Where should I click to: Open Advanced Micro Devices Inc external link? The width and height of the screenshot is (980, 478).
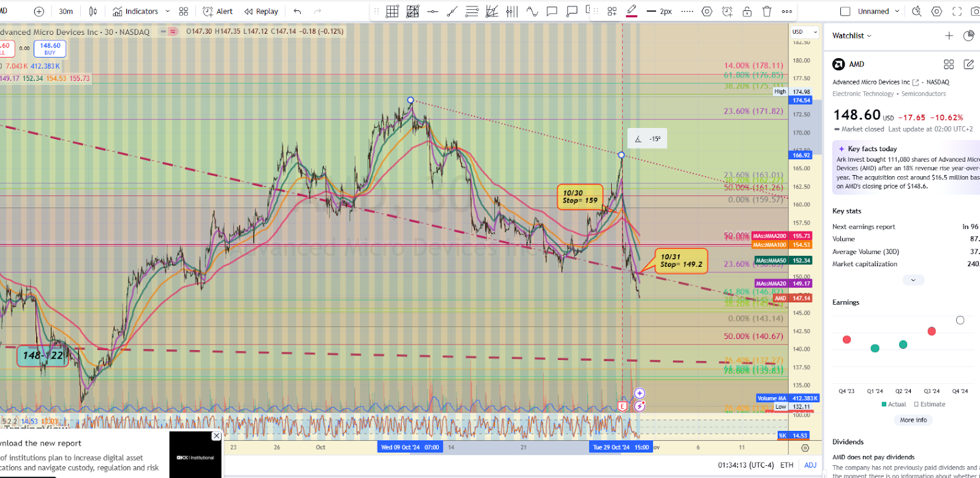point(916,82)
